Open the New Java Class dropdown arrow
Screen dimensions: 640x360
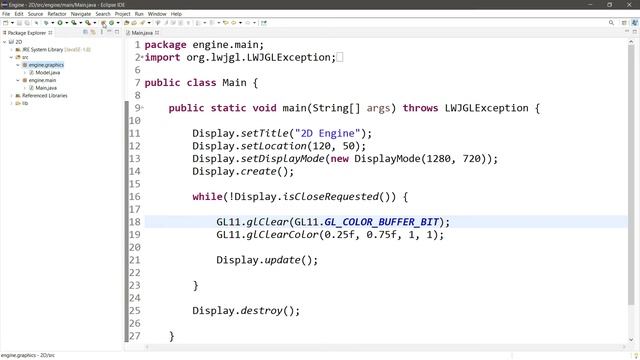point(118,23)
